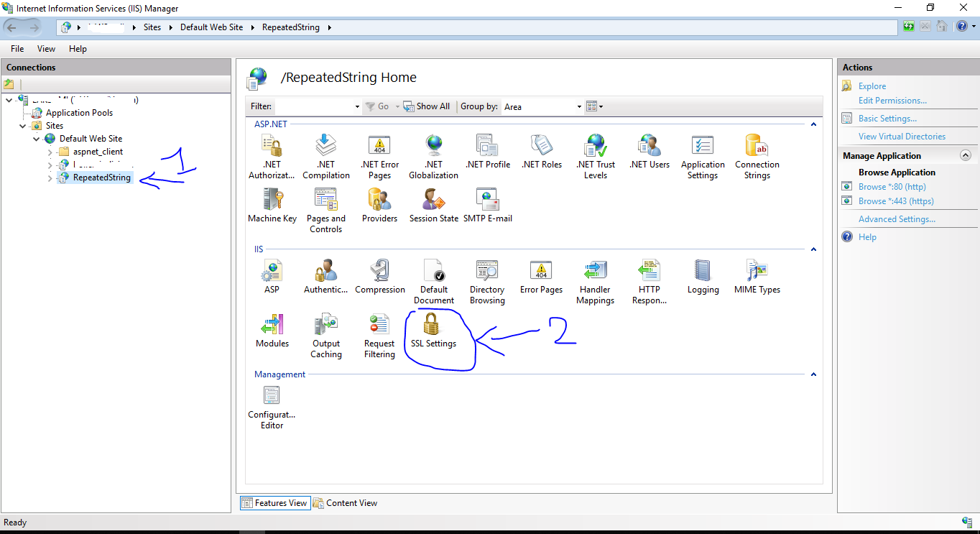Open the Help menu
This screenshot has width=980, height=534.
point(78,49)
